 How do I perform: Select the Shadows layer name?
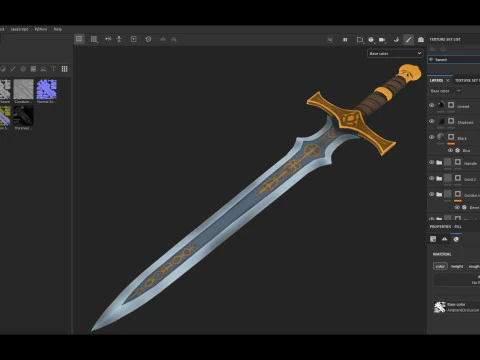coord(465,122)
